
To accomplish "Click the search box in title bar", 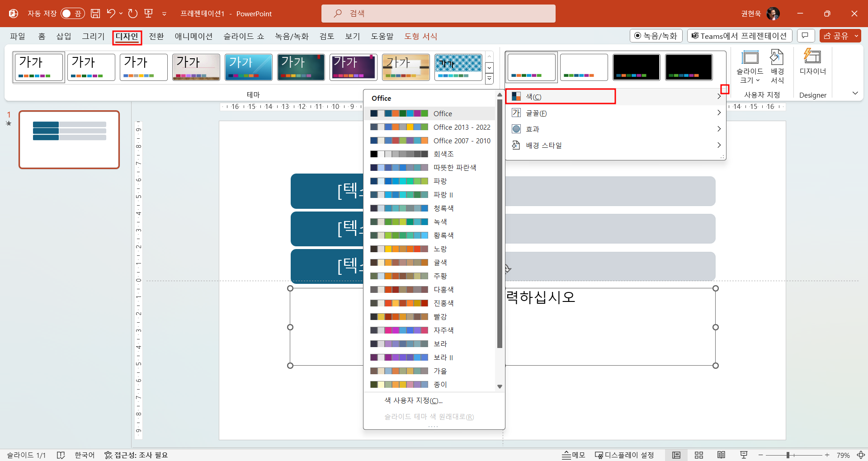I will [x=438, y=14].
